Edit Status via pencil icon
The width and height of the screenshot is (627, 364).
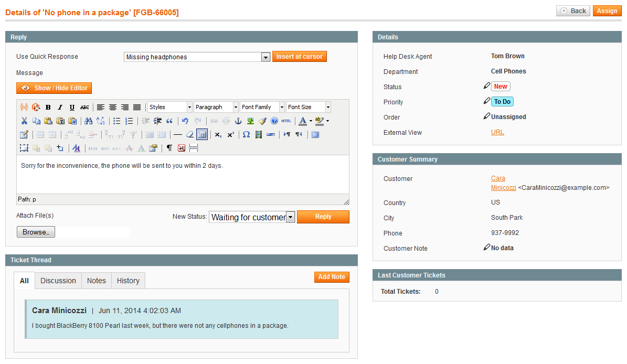tap(486, 85)
